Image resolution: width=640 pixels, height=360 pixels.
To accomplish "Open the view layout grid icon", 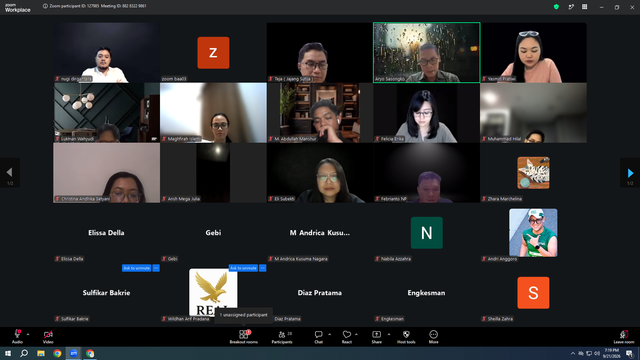I will (584, 7).
